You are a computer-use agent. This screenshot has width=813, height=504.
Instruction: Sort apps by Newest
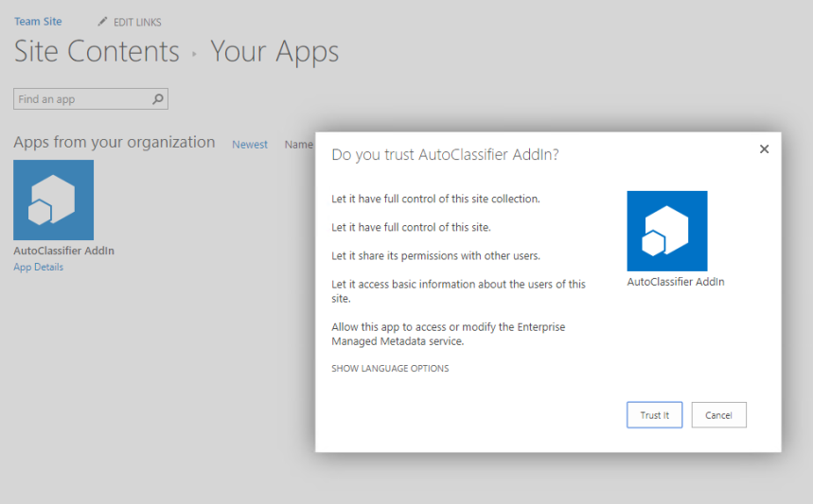tap(250, 145)
